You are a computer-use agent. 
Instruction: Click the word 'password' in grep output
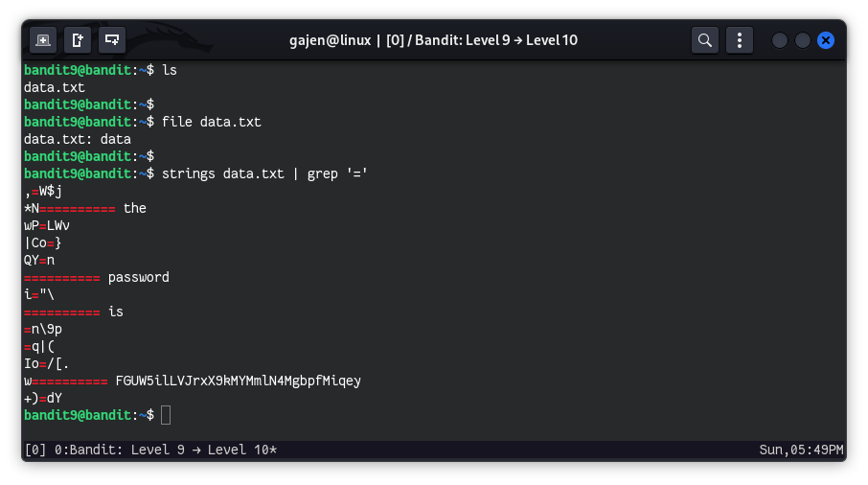click(138, 277)
